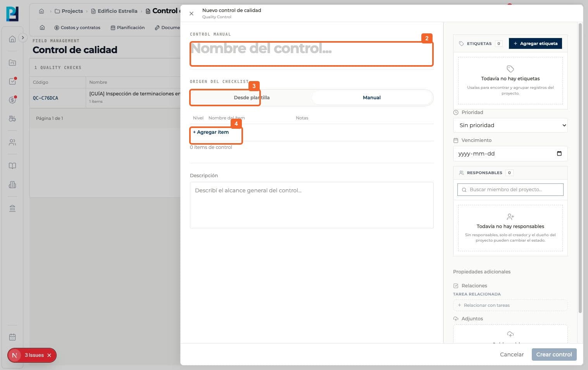Click the Descripción text area

coord(312,205)
